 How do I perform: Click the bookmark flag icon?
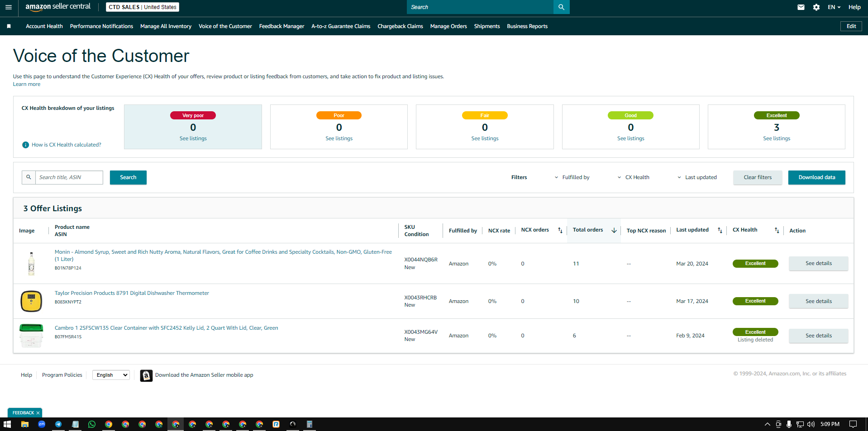click(x=9, y=26)
